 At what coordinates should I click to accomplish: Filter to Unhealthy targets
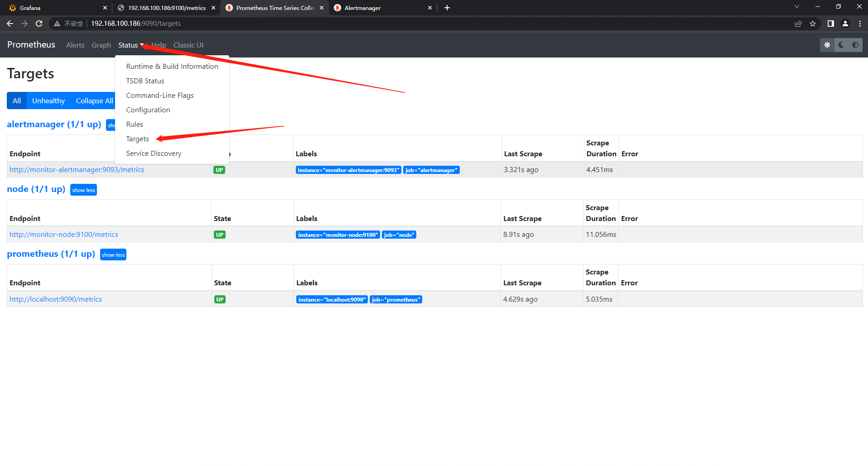(48, 101)
